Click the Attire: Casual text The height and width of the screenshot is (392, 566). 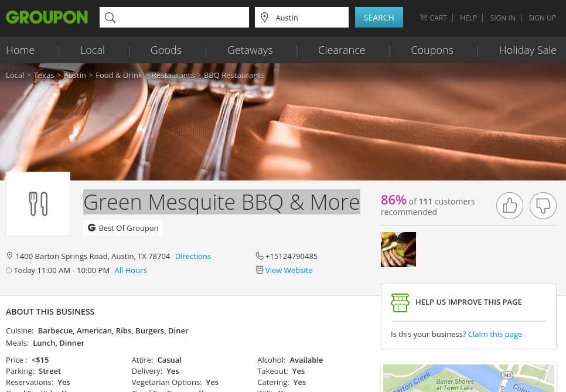[156, 360]
